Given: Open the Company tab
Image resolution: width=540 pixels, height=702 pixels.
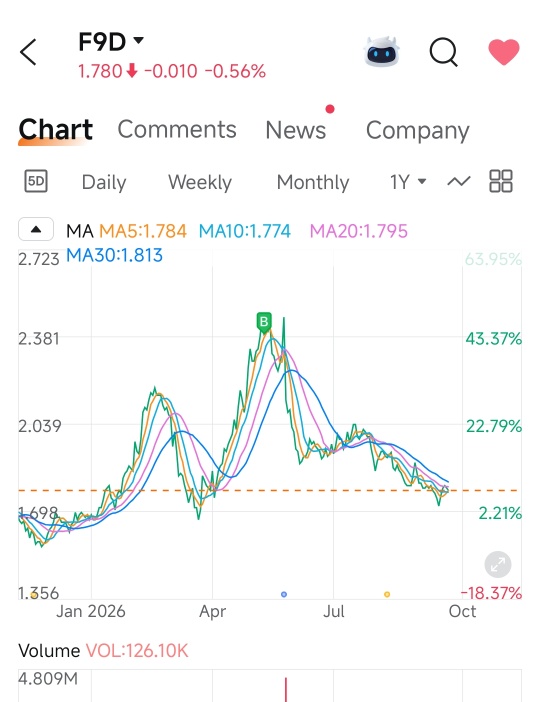Looking at the screenshot, I should click(417, 130).
